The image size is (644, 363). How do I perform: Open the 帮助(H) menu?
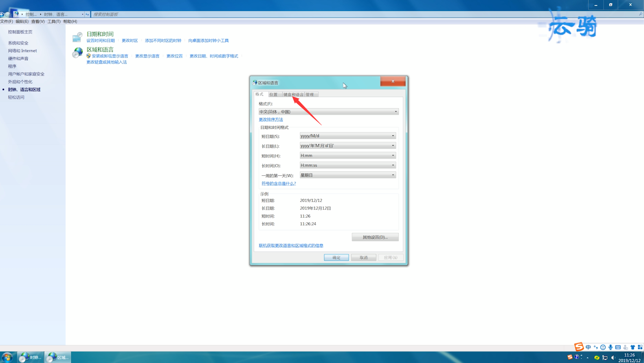pyautogui.click(x=70, y=22)
